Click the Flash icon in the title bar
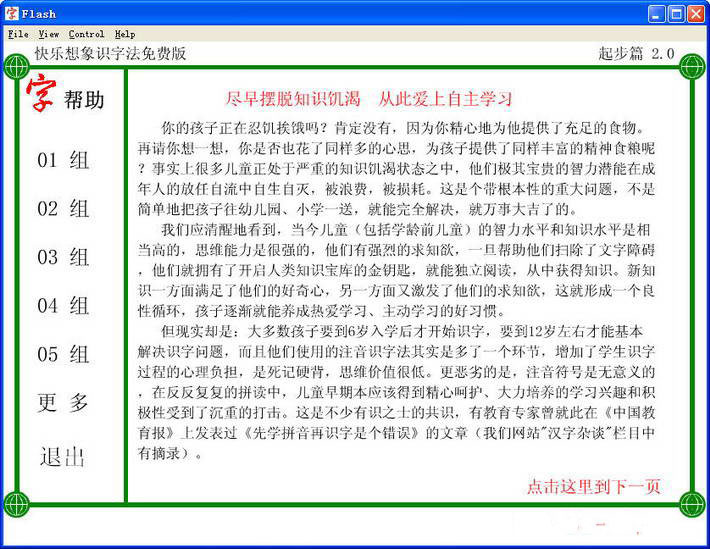The image size is (710, 549). 12,13
